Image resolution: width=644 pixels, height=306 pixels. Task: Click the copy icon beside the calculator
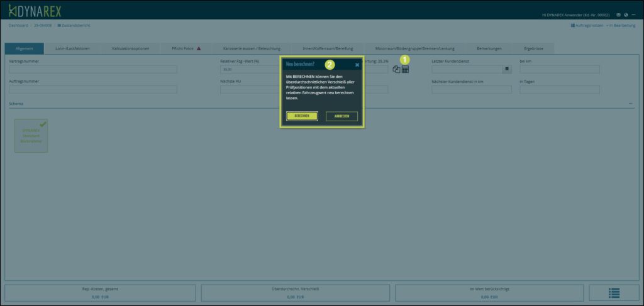click(396, 69)
